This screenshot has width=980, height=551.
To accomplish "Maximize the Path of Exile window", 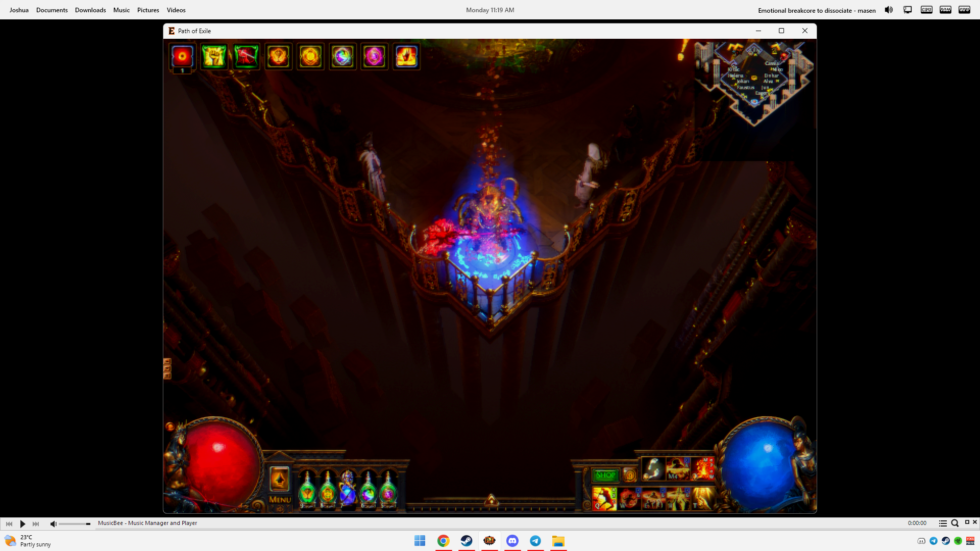I will click(x=781, y=31).
